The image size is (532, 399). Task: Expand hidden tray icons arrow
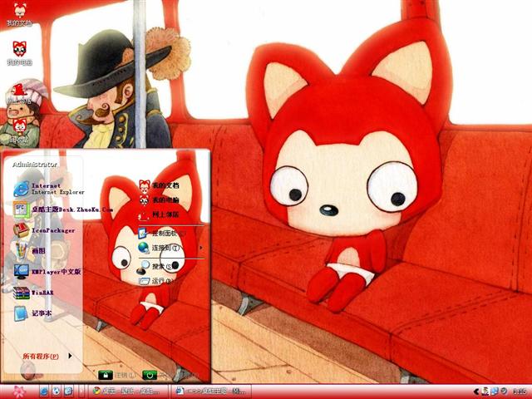click(476, 392)
